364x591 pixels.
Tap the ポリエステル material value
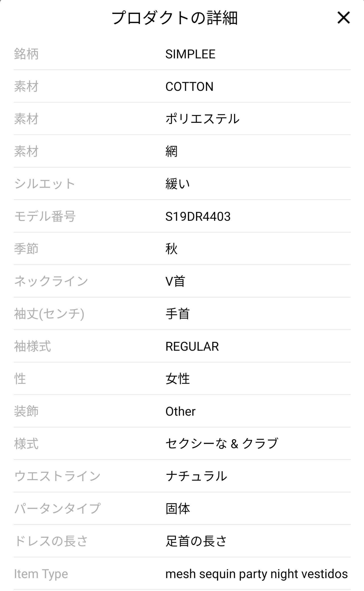pos(202,119)
